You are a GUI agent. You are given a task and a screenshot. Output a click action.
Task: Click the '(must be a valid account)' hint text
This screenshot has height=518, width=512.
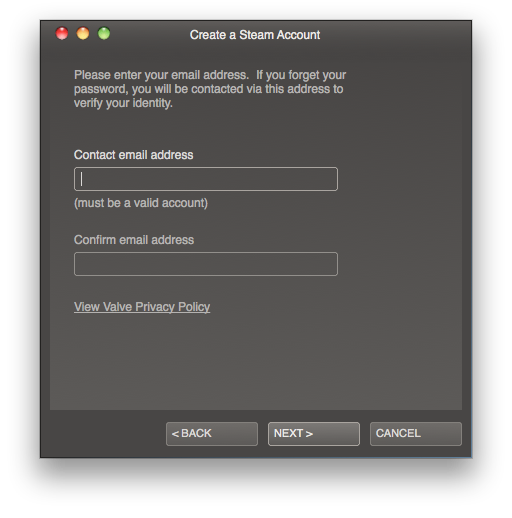[x=141, y=203]
